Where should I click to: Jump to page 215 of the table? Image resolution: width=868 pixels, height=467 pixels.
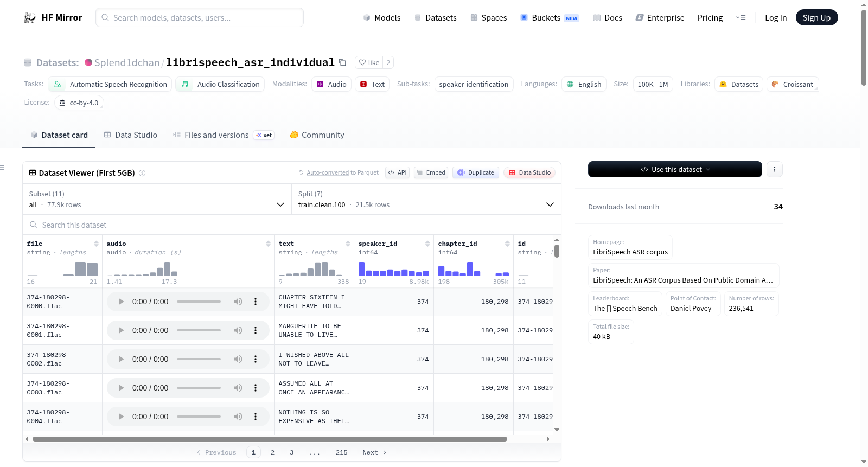[x=342, y=452]
